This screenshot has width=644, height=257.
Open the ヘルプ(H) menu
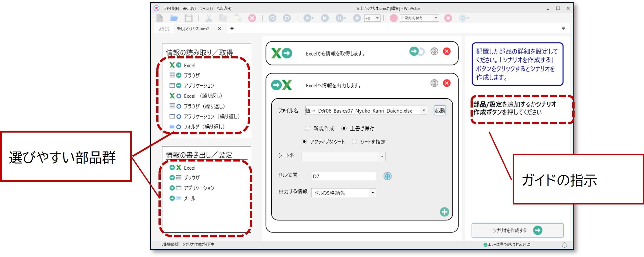[x=224, y=8]
